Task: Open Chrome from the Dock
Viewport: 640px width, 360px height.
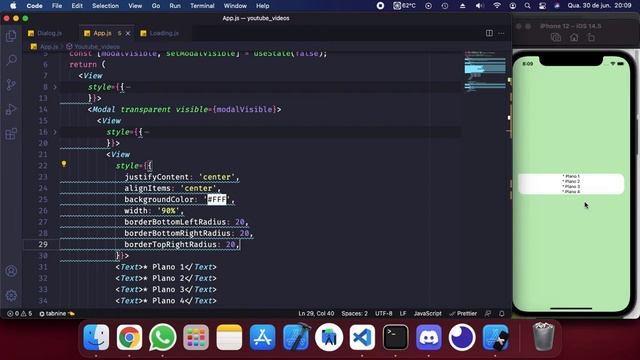Action: coord(129,338)
